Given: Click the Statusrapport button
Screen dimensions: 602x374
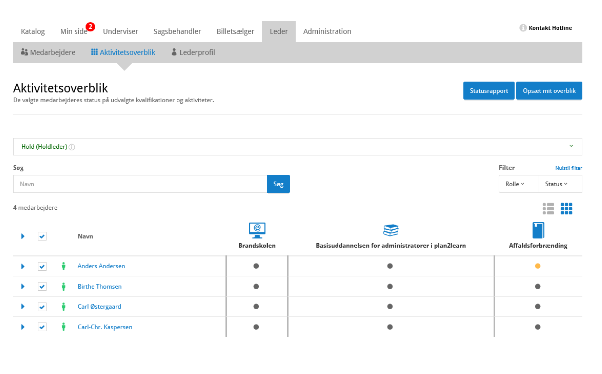Looking at the screenshot, I should click(489, 91).
